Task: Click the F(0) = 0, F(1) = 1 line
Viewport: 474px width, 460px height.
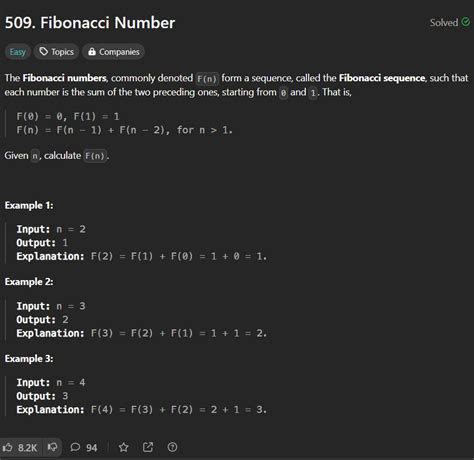Action: tap(68, 116)
